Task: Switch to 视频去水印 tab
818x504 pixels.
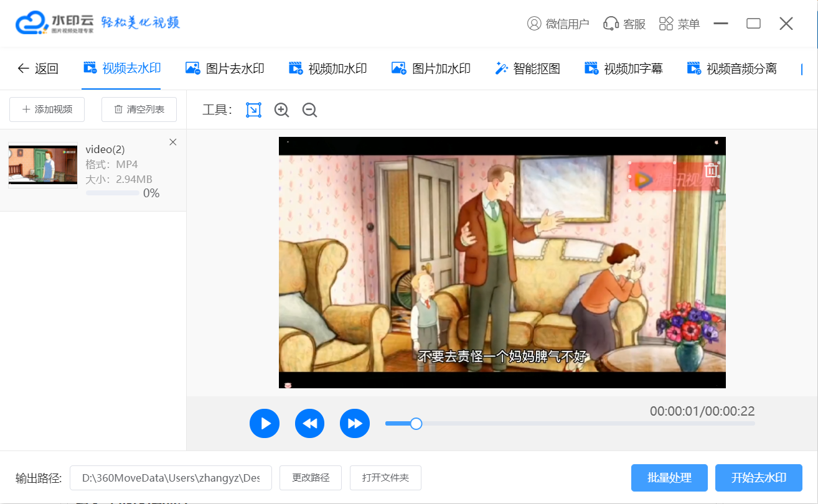Action: pyautogui.click(x=122, y=68)
